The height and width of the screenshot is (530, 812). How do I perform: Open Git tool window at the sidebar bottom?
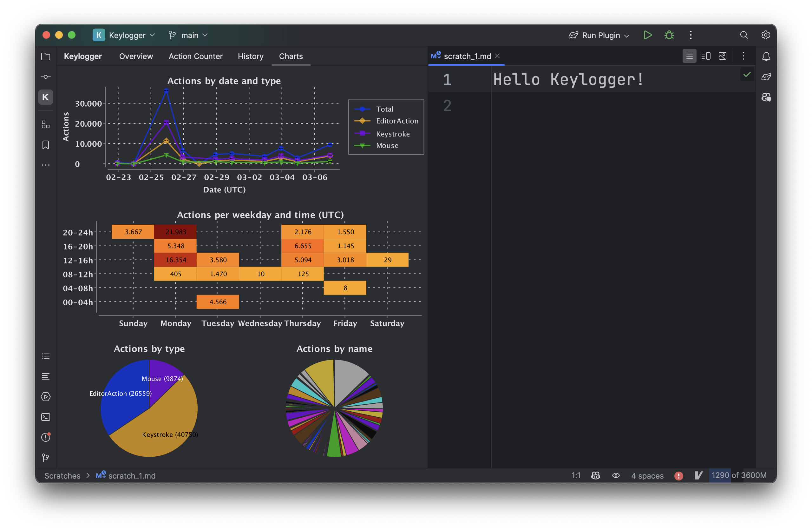point(45,458)
